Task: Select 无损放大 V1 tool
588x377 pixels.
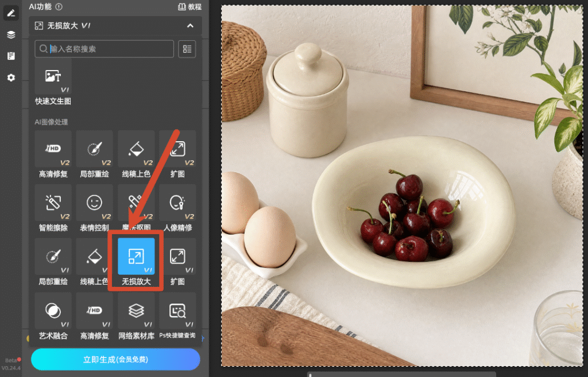Action: click(136, 262)
